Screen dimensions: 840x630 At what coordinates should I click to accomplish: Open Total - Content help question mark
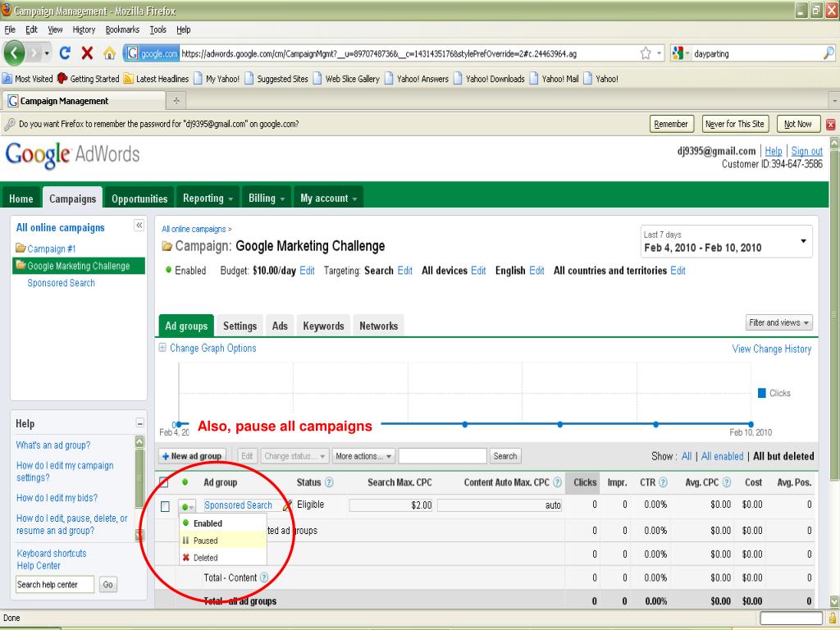(263, 577)
